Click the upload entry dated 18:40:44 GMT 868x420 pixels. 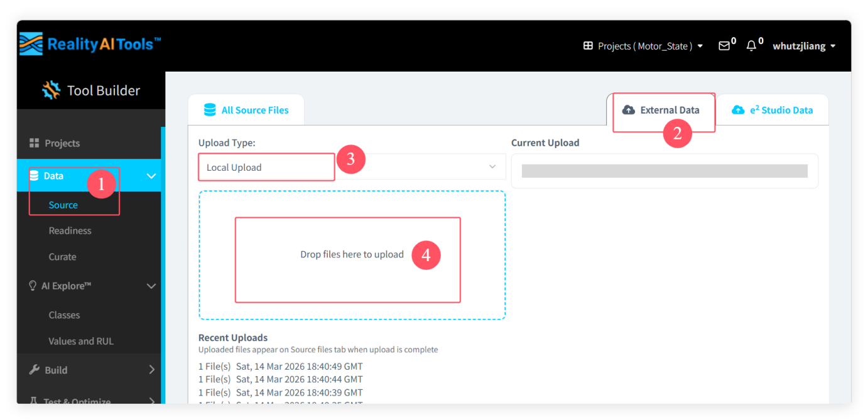coord(281,379)
